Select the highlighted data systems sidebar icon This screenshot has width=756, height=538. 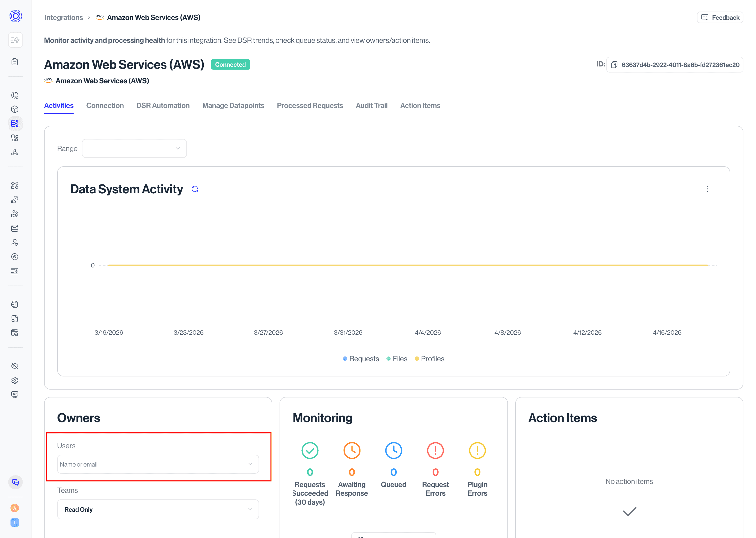click(15, 123)
